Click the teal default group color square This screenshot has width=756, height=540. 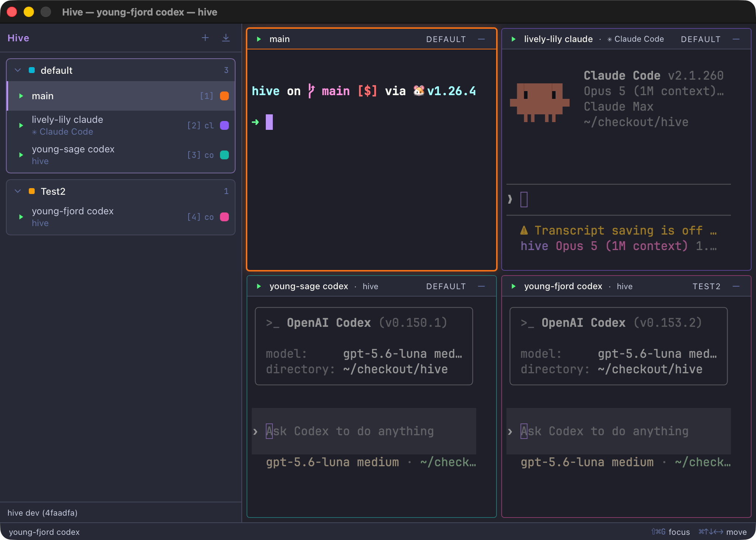pos(32,70)
